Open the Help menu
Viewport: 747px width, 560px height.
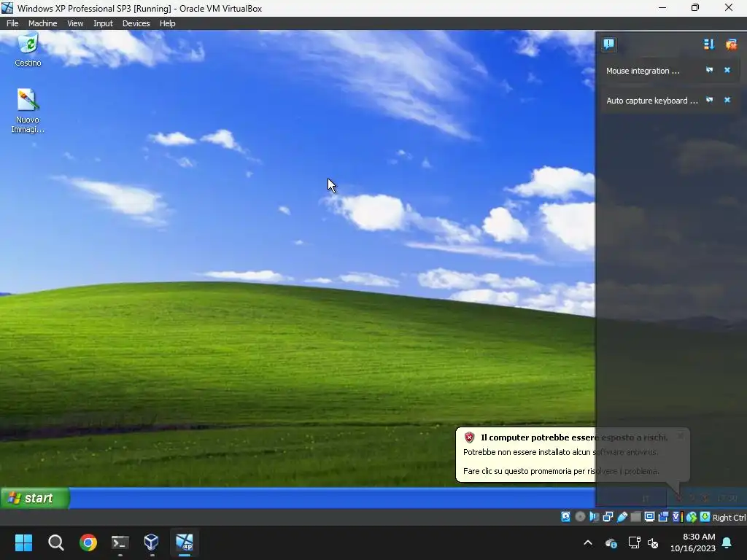point(167,23)
